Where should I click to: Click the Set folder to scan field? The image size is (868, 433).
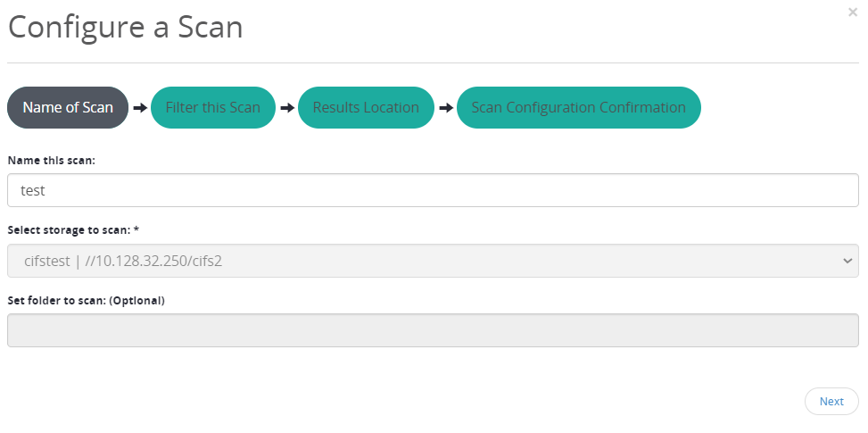(x=433, y=330)
